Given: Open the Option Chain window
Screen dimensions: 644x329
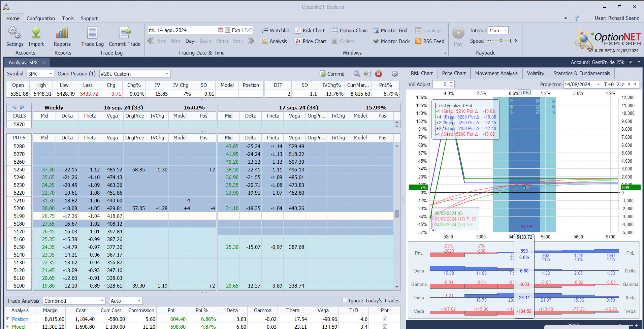Looking at the screenshot, I should [x=349, y=31].
